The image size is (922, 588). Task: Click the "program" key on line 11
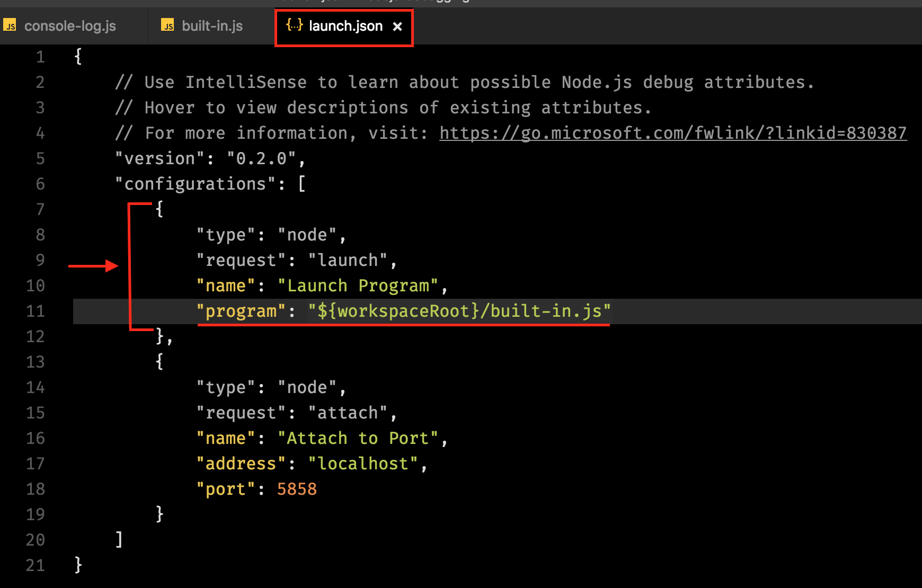[241, 311]
